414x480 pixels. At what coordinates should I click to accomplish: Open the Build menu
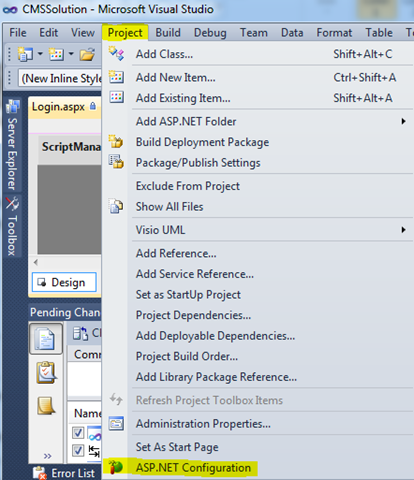(168, 33)
